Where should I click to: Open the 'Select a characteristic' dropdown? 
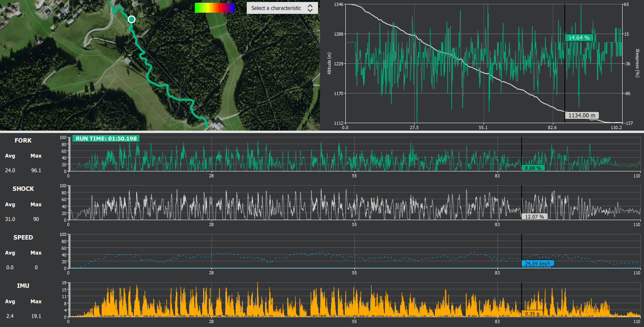coord(282,8)
